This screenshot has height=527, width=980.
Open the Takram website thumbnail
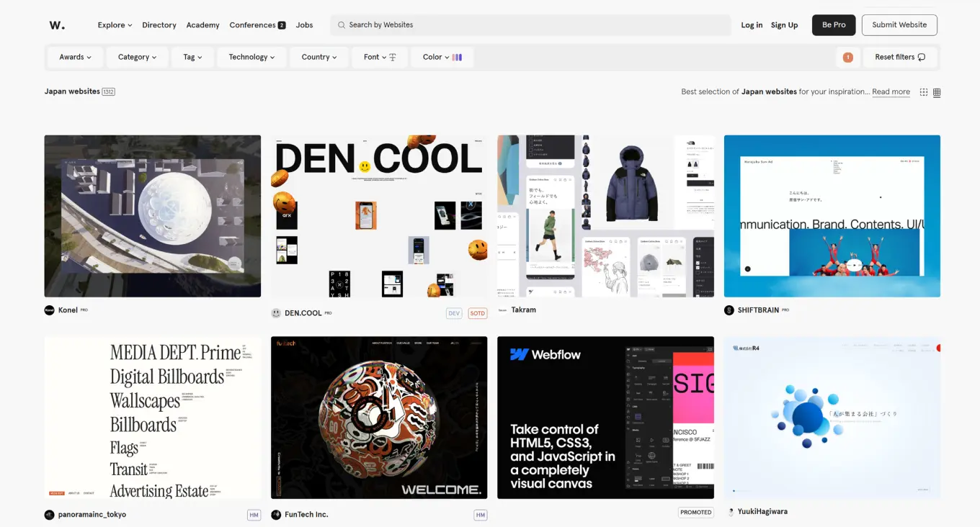[606, 216]
